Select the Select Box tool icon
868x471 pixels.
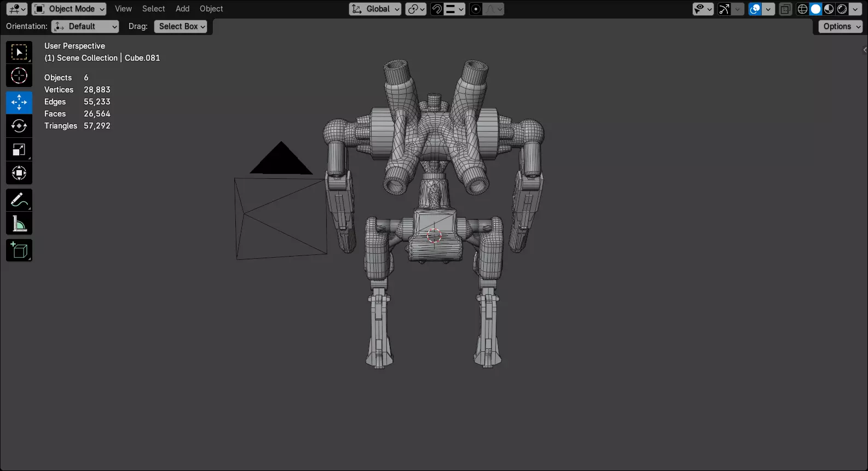[x=19, y=53]
